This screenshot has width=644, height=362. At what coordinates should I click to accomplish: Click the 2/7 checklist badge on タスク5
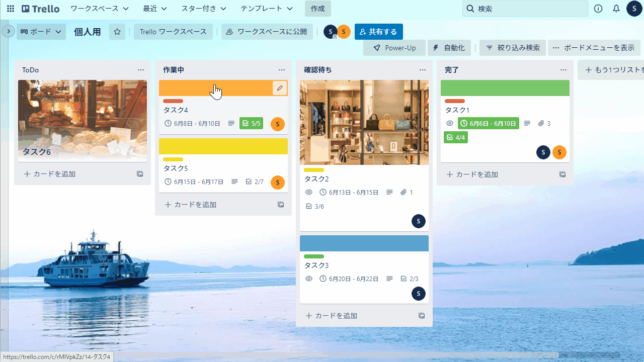[x=255, y=182]
